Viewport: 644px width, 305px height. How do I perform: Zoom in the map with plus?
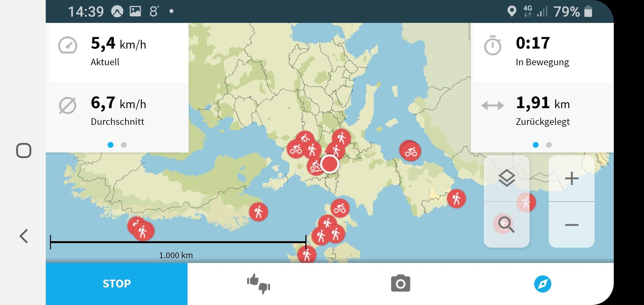pos(571,179)
